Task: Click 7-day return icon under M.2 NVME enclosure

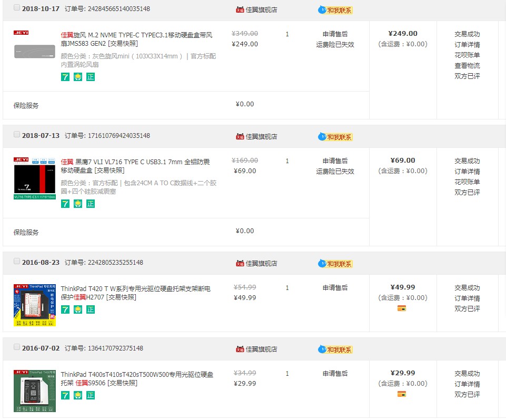Action: click(65, 77)
